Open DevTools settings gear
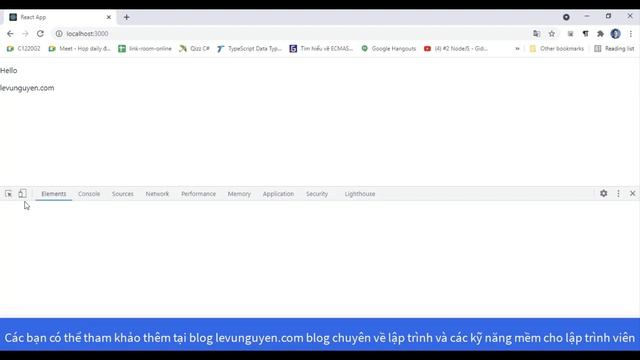 coord(604,193)
